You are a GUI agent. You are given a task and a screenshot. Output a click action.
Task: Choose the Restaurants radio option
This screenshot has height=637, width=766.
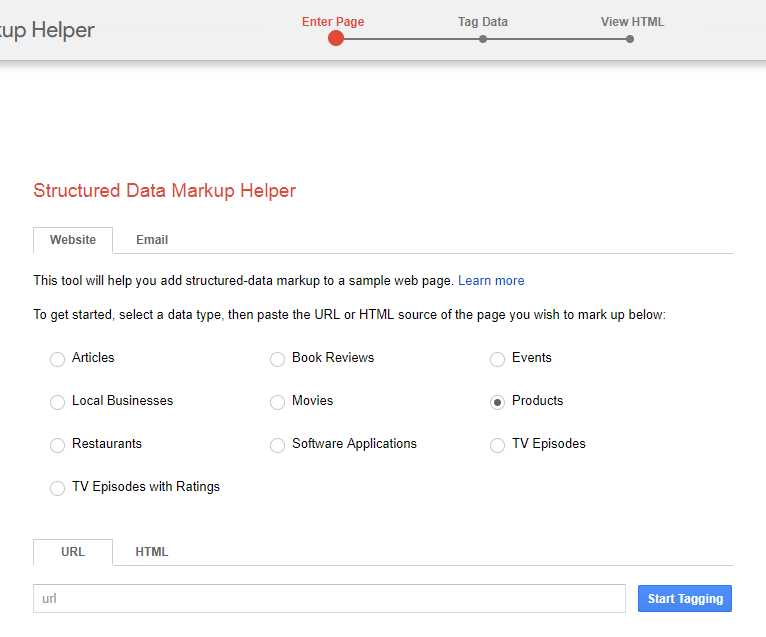tap(58, 445)
